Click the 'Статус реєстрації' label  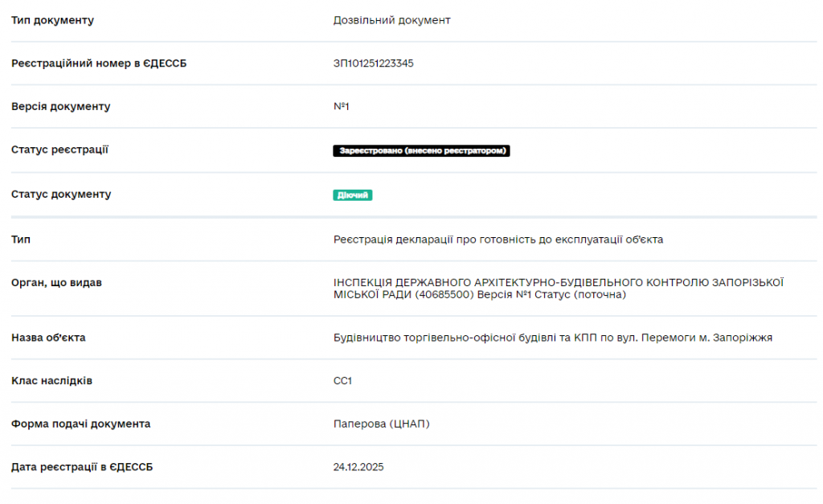(x=60, y=150)
